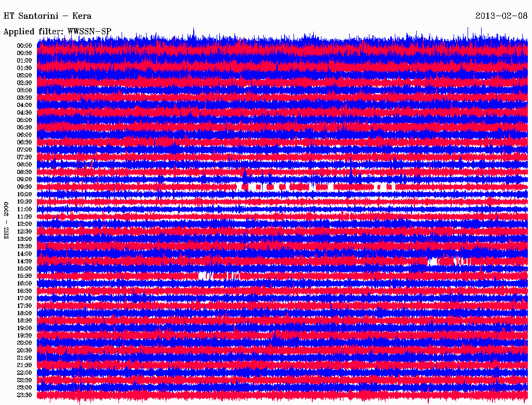532x405 pixels.
Task: Click the station title 'HT Santorini - Kera'
Action: coord(47,16)
